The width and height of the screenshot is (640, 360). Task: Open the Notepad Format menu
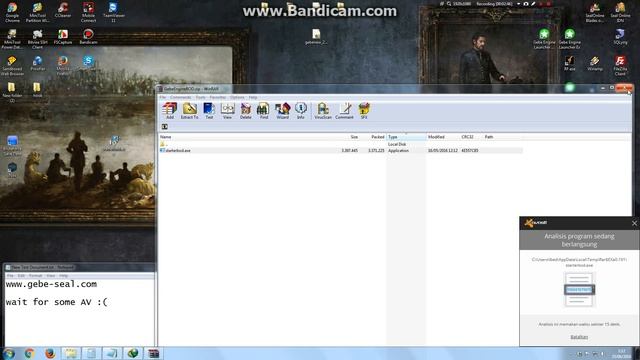coord(36,276)
